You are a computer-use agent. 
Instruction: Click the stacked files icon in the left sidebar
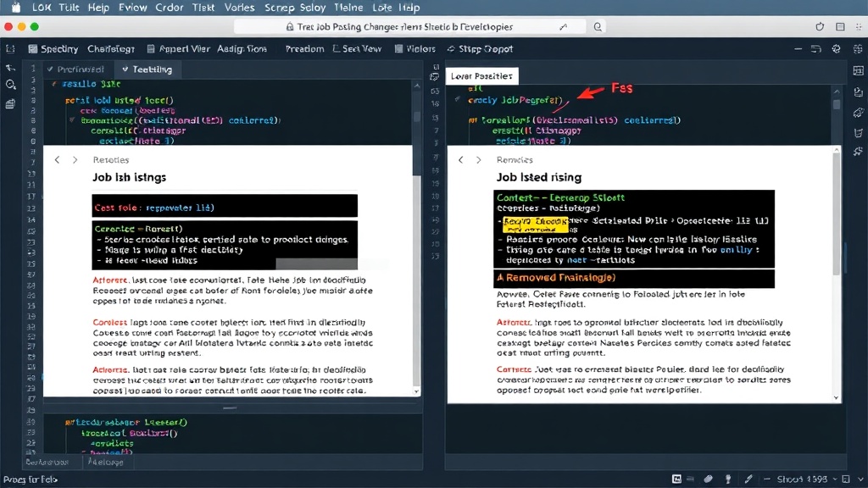10,104
